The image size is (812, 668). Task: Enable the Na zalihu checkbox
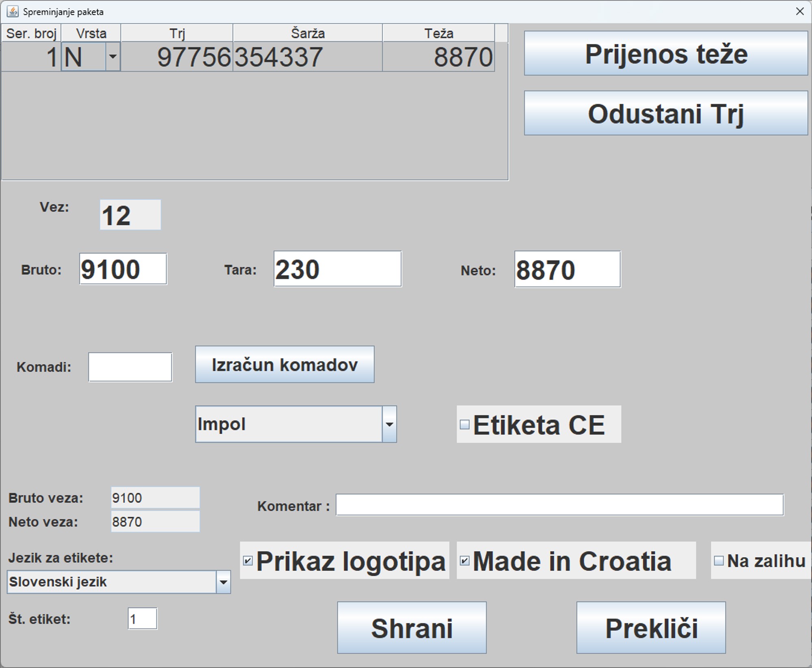coord(719,561)
